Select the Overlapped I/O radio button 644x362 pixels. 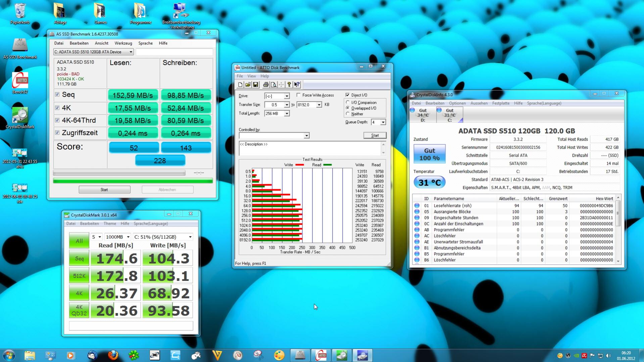[x=348, y=108]
